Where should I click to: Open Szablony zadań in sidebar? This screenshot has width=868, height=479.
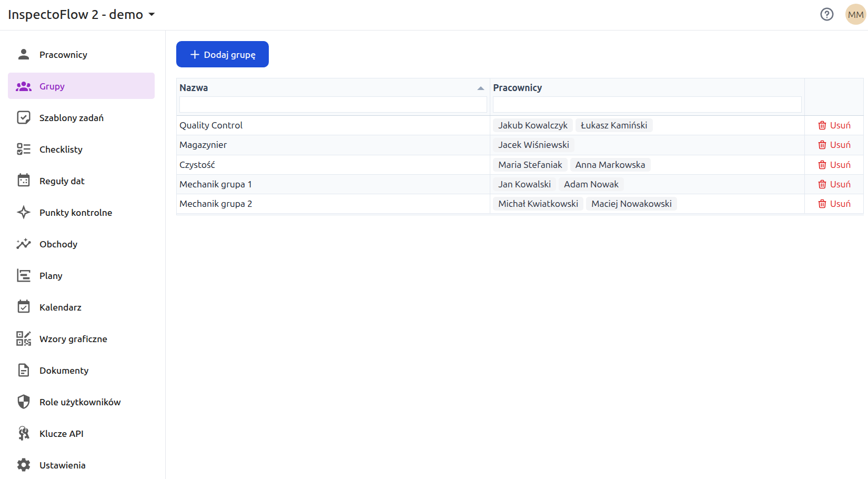71,118
